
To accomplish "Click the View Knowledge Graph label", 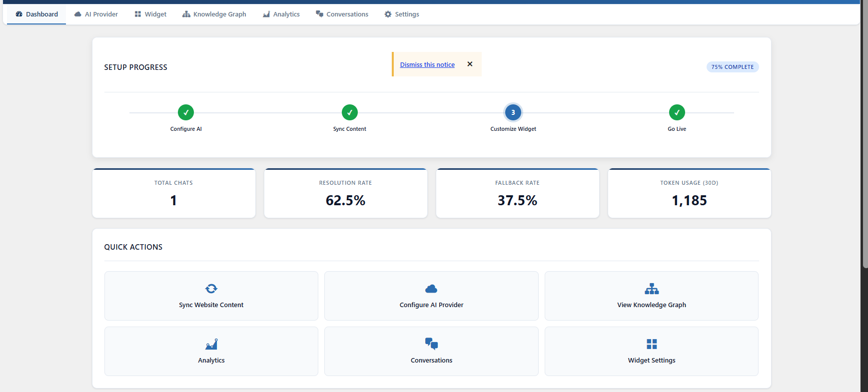I will pos(652,305).
